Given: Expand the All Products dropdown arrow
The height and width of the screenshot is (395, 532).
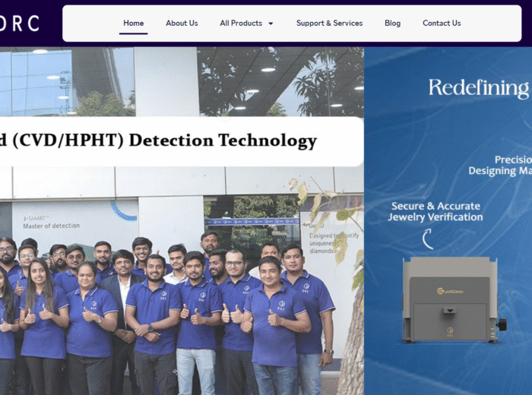Looking at the screenshot, I should point(271,24).
